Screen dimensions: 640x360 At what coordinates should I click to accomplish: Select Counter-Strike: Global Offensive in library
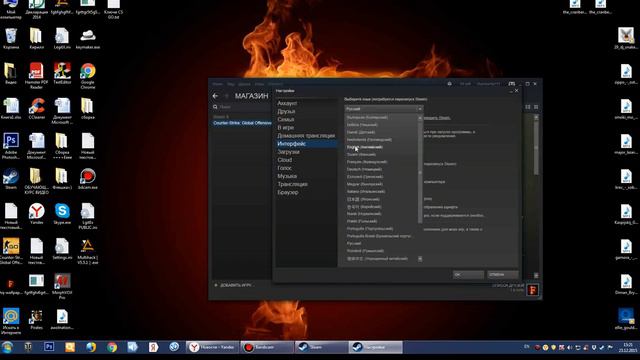click(242, 123)
